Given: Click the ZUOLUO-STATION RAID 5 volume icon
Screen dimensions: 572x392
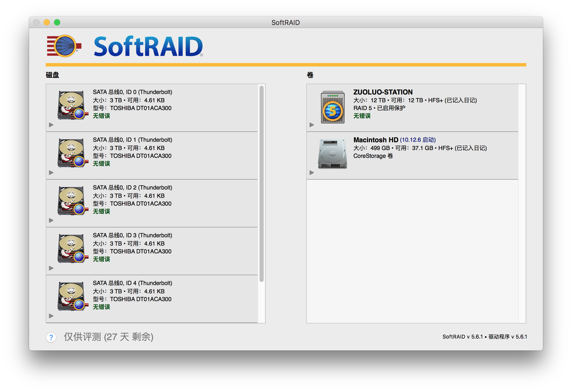Looking at the screenshot, I should coord(333,107).
